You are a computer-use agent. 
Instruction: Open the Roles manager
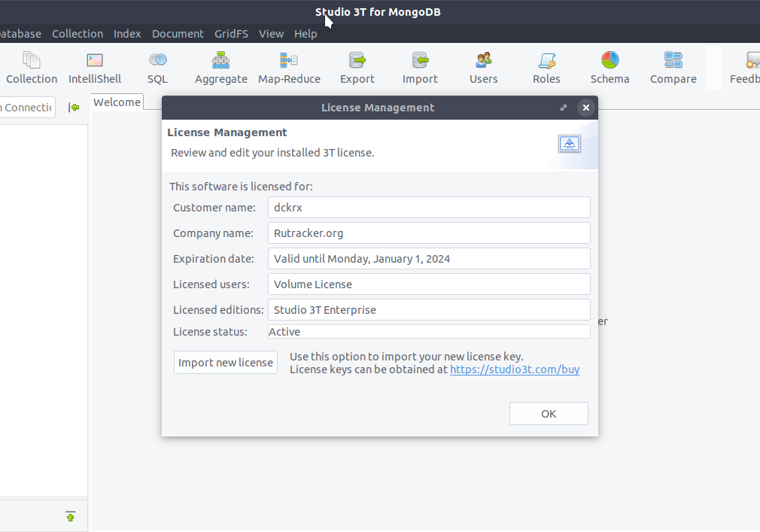click(x=546, y=68)
